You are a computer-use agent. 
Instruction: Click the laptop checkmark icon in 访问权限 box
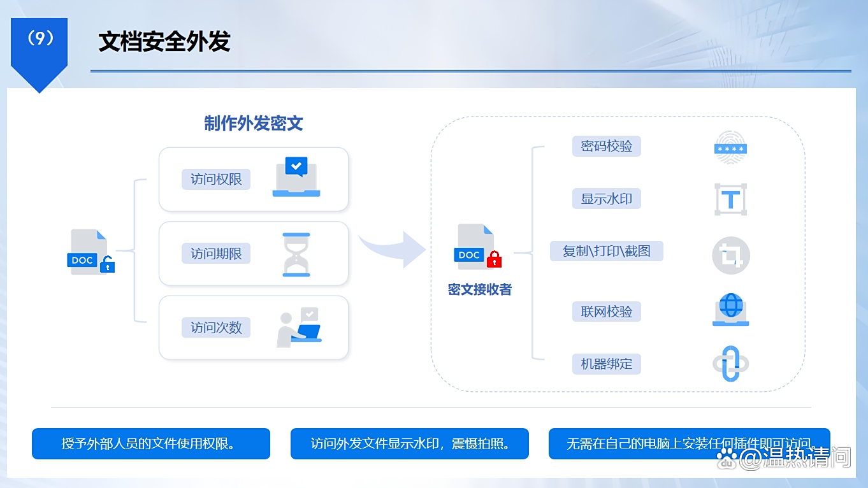pos(296,177)
